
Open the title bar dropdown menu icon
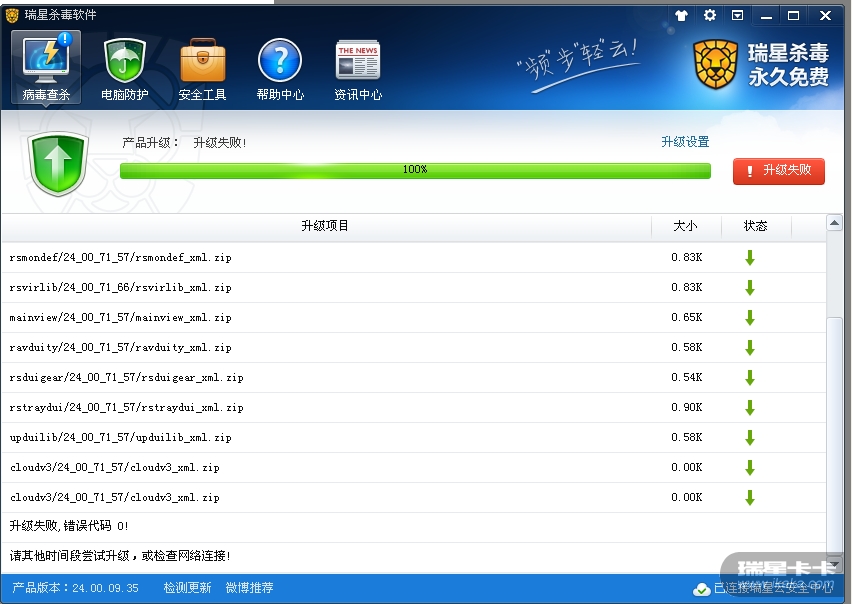[x=737, y=15]
